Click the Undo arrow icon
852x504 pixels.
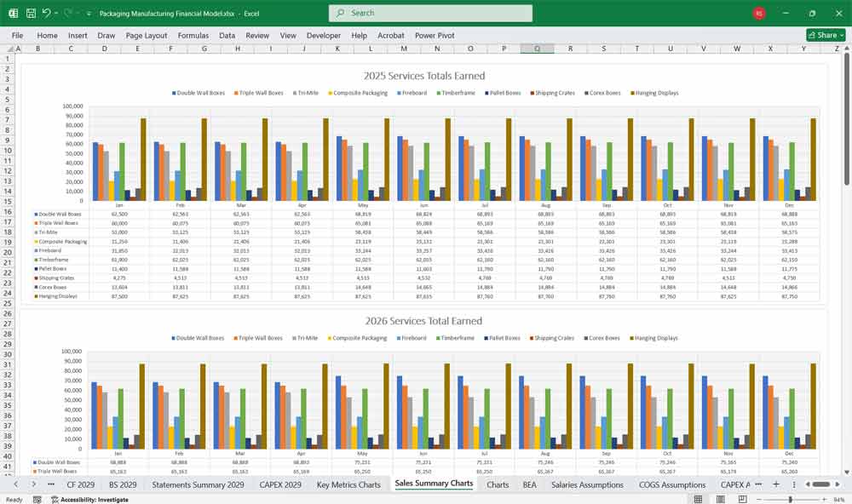click(x=46, y=14)
